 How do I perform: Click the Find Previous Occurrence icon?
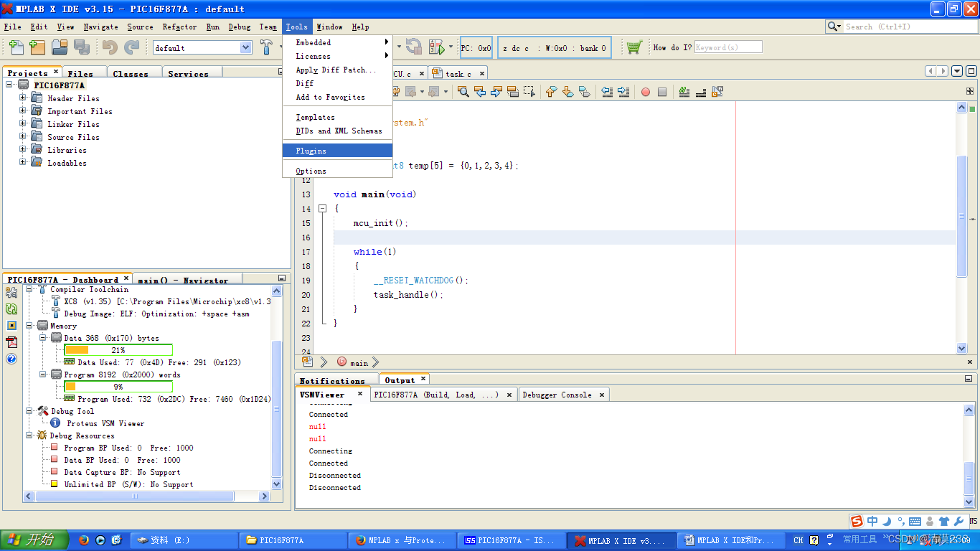point(480,91)
